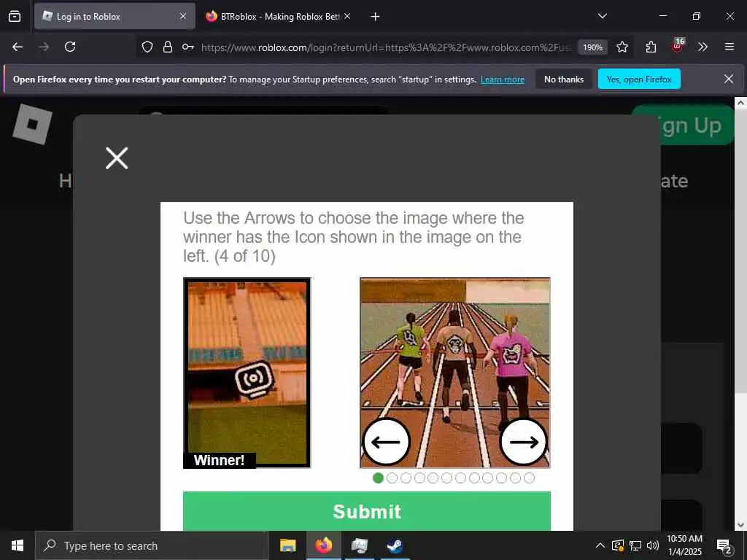Image resolution: width=747 pixels, height=560 pixels.
Task: Open File Explorer from the taskbar
Action: pyautogui.click(x=287, y=545)
